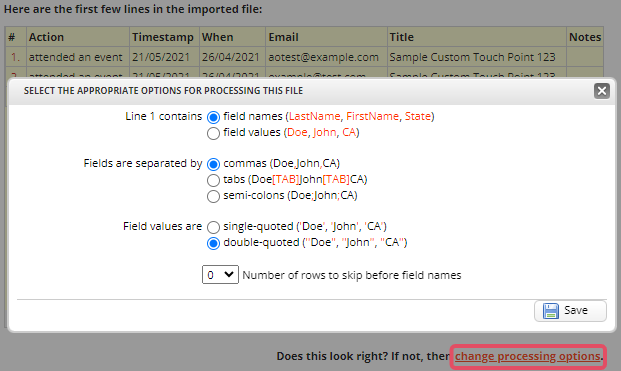Click the Save button
This screenshot has height=371, width=621.
click(570, 311)
